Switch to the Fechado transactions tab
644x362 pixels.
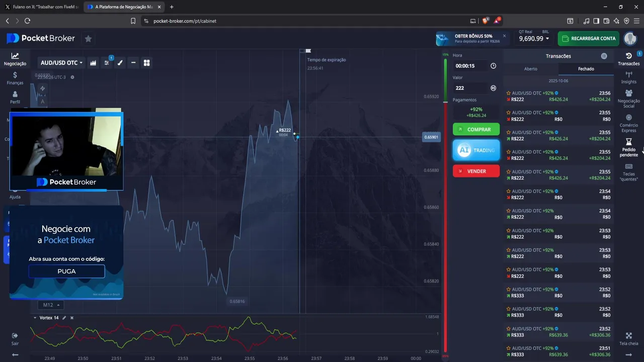pos(586,69)
